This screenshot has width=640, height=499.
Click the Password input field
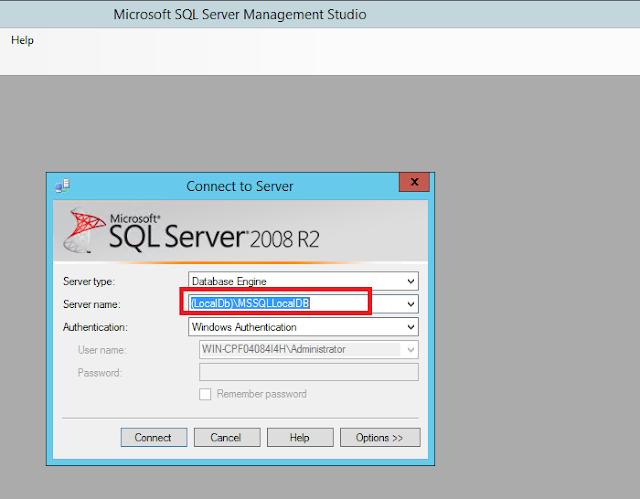(x=309, y=372)
